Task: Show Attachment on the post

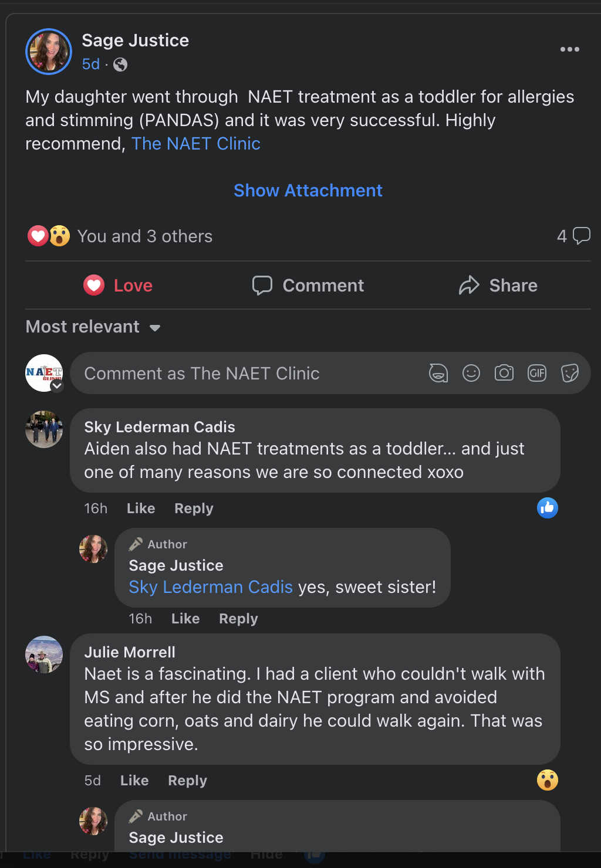Action: 308,191
